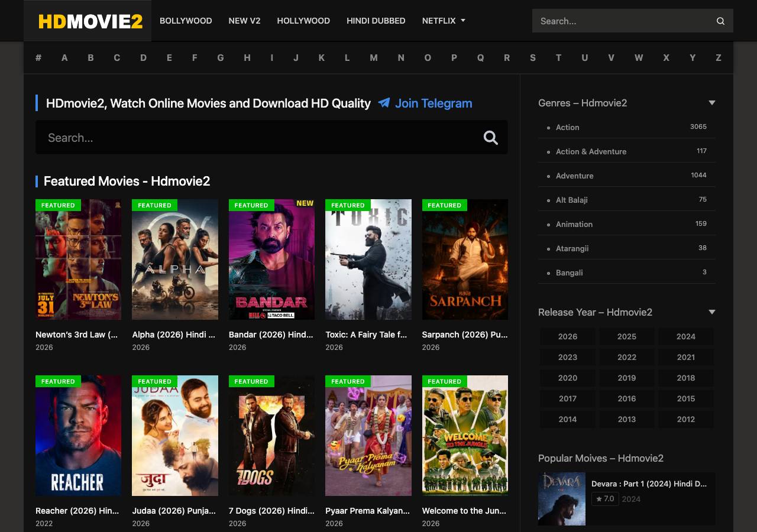The height and width of the screenshot is (532, 757).
Task: Click the header search magnifier icon
Action: click(720, 21)
